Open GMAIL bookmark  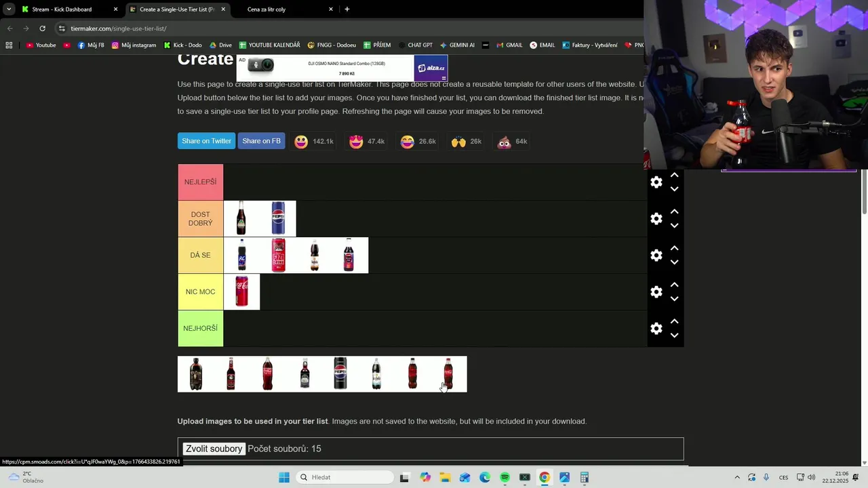coord(509,45)
